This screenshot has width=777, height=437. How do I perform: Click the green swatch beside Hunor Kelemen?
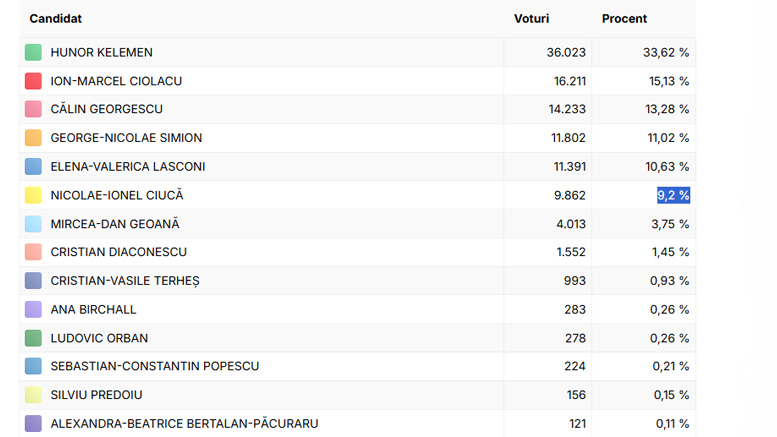coord(33,52)
